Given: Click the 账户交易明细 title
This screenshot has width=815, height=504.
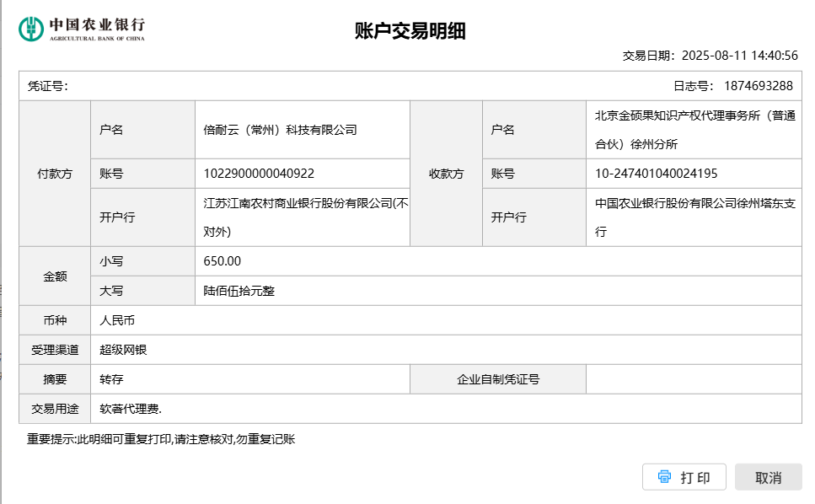Looking at the screenshot, I should (410, 32).
